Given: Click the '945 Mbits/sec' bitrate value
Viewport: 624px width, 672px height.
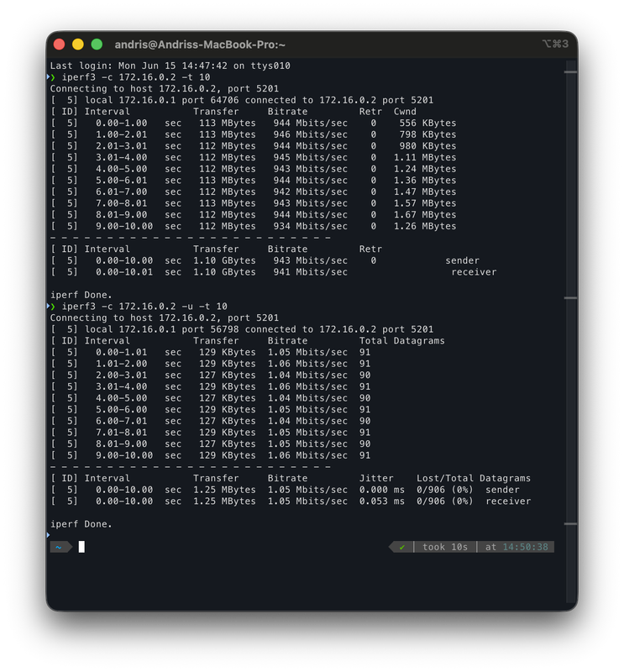Looking at the screenshot, I should click(310, 157).
